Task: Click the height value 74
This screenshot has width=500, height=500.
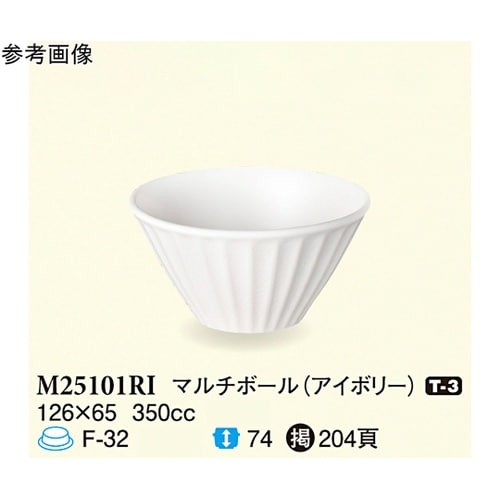Action: (x=261, y=439)
